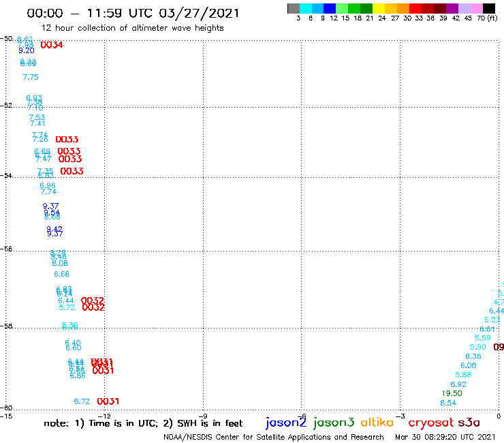Click the 'altika' satellite legend label
Viewport: 504px width, 443px height.
point(377,422)
